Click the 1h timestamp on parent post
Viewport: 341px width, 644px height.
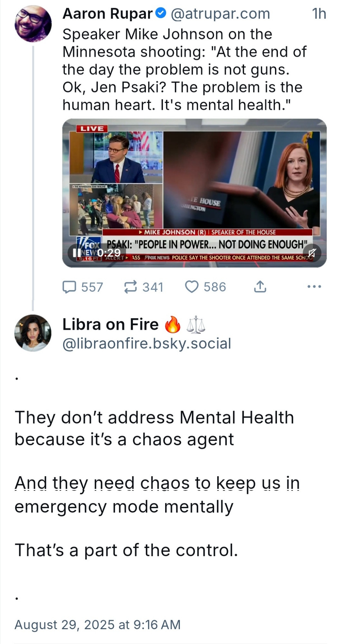pyautogui.click(x=319, y=14)
